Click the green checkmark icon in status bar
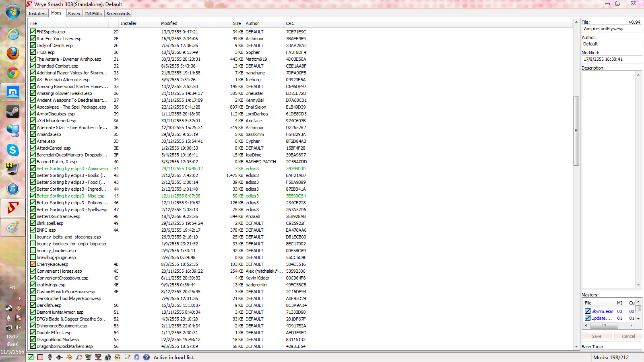Screen dimensions: 644x362 click(x=31, y=357)
